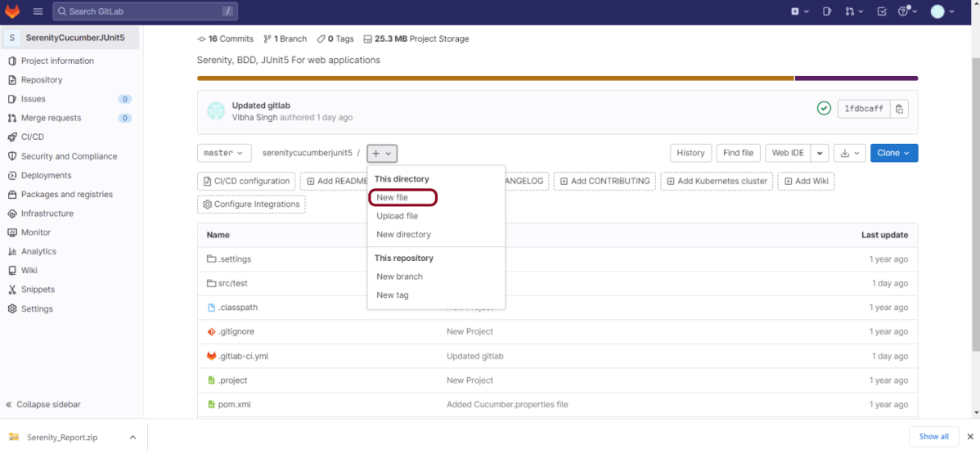The width and height of the screenshot is (980, 454).
Task: Click the issues icon in top bar
Action: (827, 11)
